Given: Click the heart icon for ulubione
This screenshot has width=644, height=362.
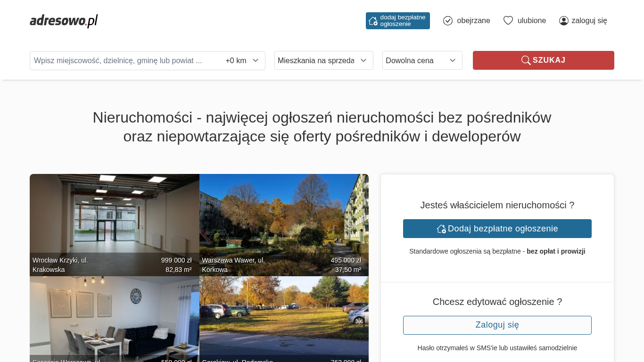Looking at the screenshot, I should pyautogui.click(x=508, y=21).
